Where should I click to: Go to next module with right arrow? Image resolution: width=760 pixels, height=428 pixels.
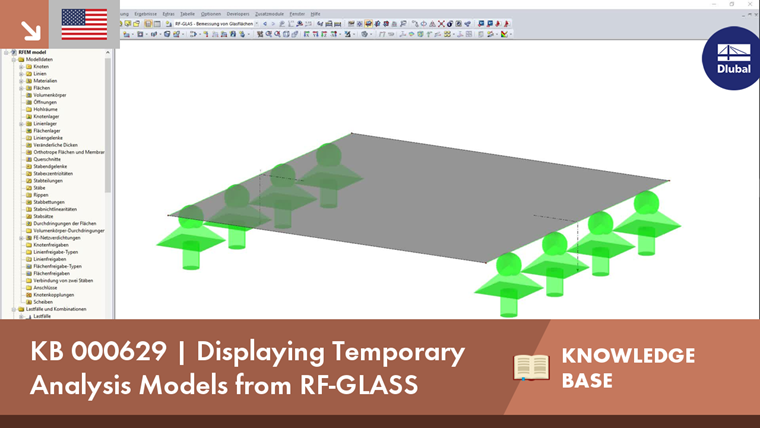(273, 24)
